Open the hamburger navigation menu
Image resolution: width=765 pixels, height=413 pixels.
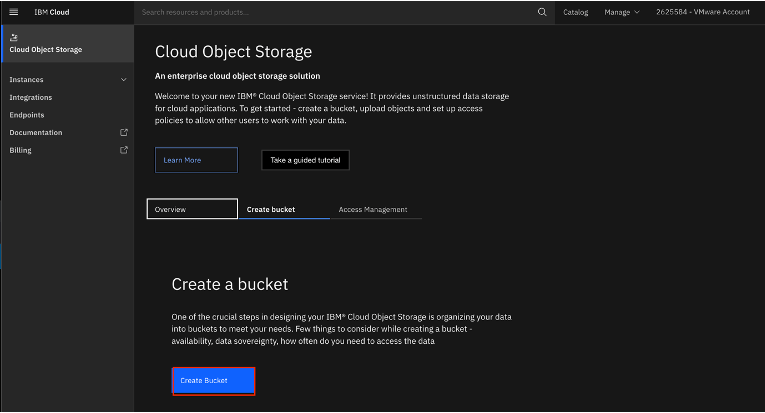pos(13,12)
